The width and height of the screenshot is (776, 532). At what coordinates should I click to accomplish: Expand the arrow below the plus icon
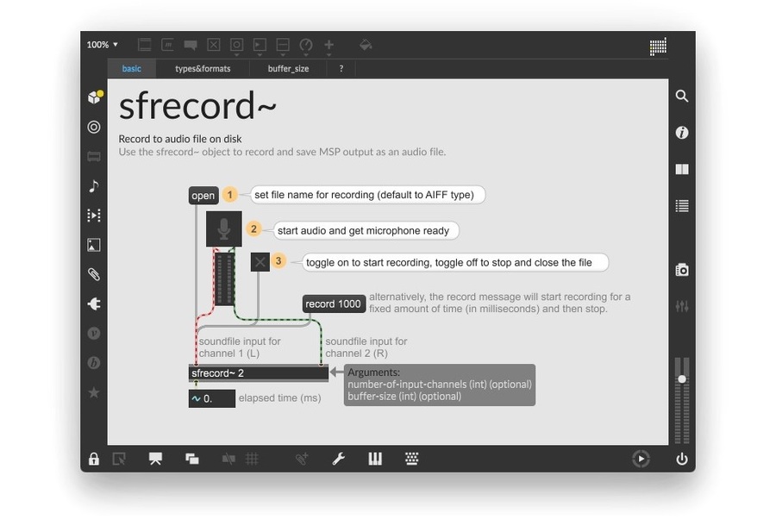tap(329, 55)
